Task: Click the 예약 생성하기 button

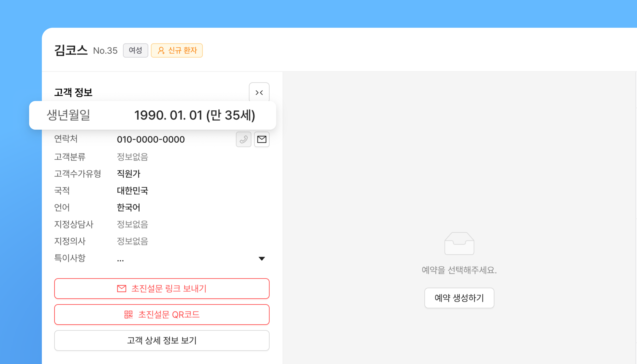Action: coord(459,298)
